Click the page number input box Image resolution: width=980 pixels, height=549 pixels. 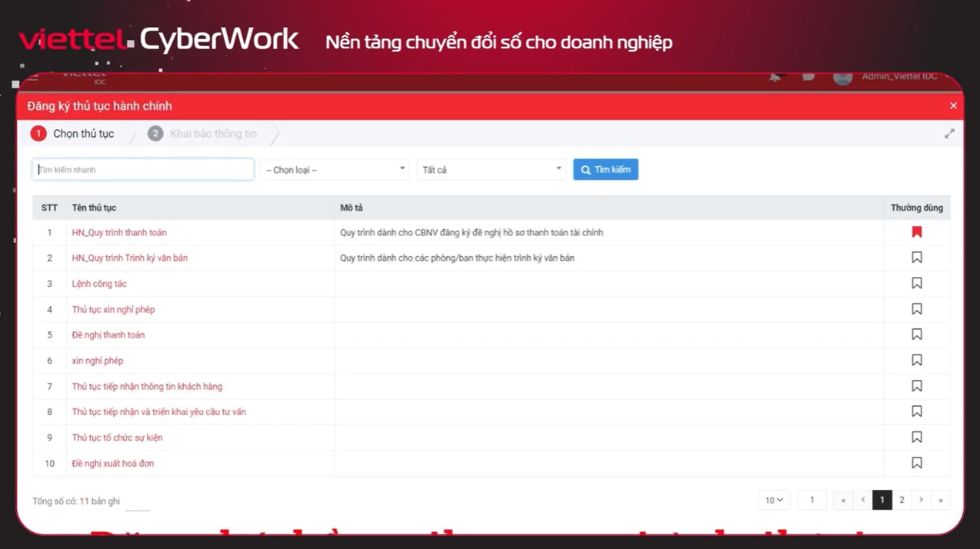pyautogui.click(x=812, y=500)
